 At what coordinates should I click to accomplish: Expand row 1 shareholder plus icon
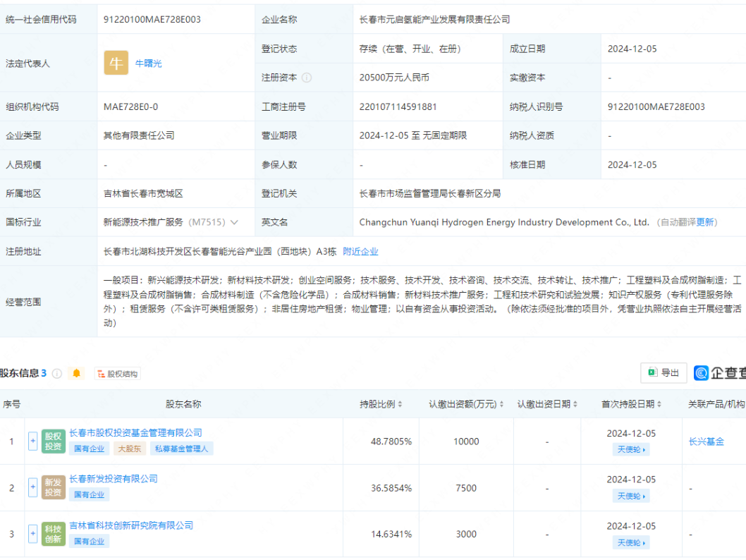point(33,441)
